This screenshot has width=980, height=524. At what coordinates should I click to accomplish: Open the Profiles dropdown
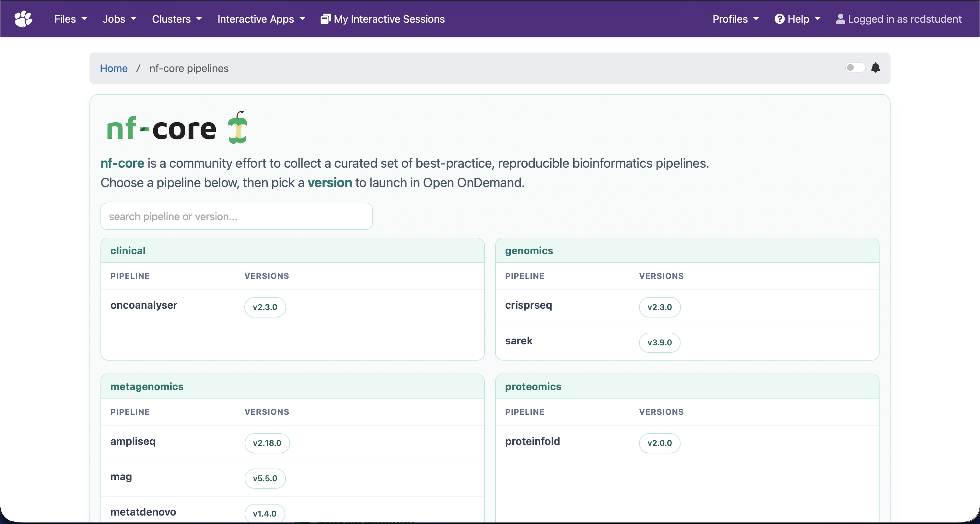tap(736, 19)
